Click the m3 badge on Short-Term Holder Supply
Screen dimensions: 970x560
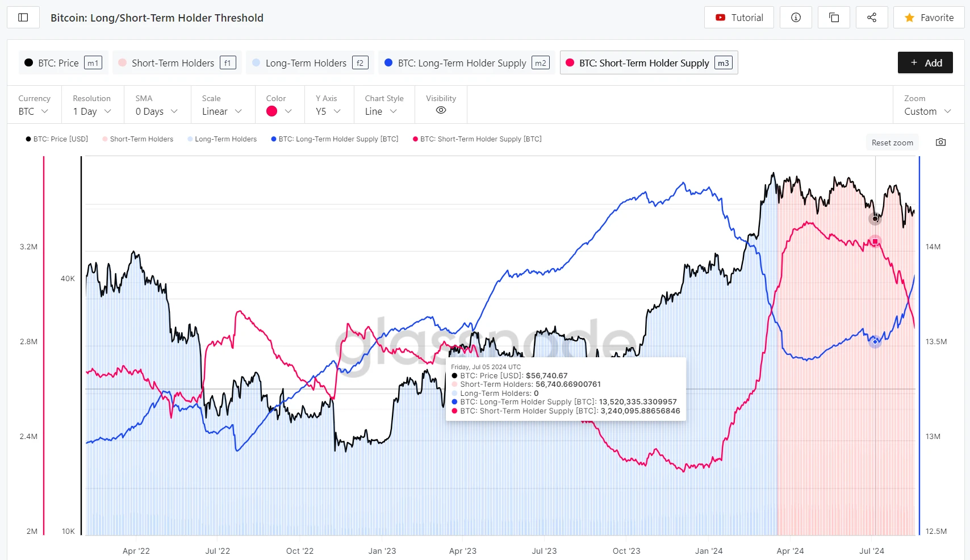point(723,63)
